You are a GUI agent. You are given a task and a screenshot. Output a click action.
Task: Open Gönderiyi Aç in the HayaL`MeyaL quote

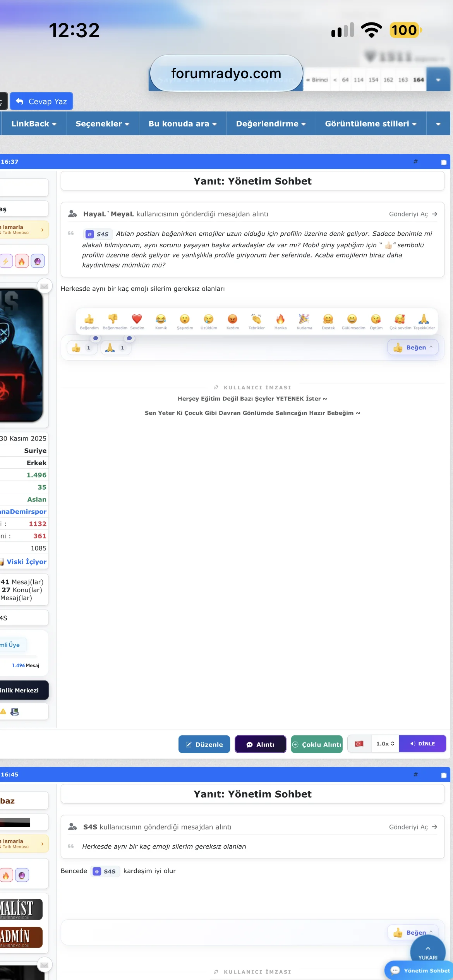click(x=413, y=214)
